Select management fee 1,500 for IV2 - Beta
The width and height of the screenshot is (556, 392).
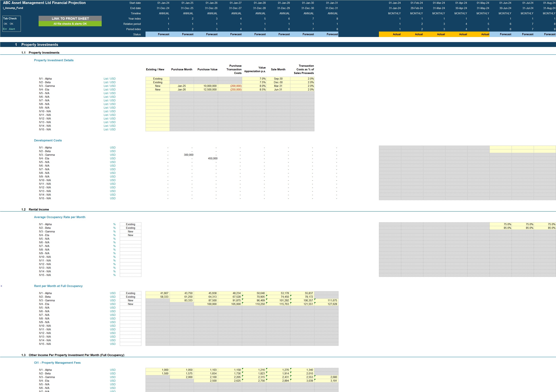[x=158, y=374]
